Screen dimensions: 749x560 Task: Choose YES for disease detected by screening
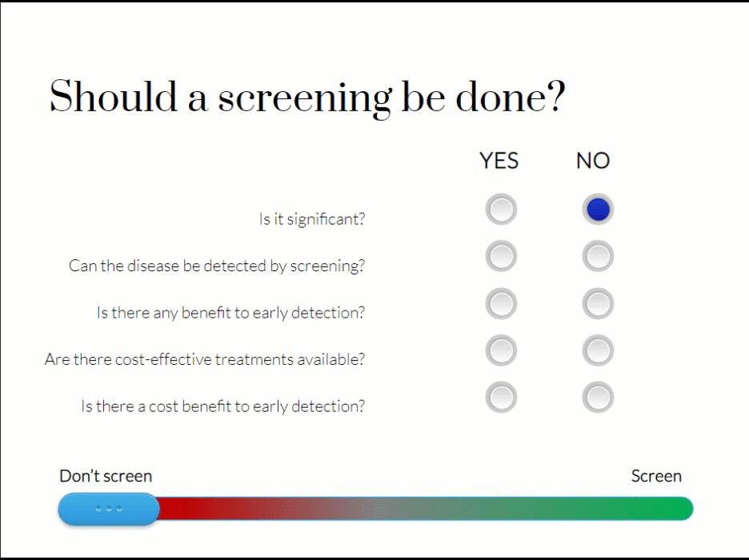click(501, 257)
